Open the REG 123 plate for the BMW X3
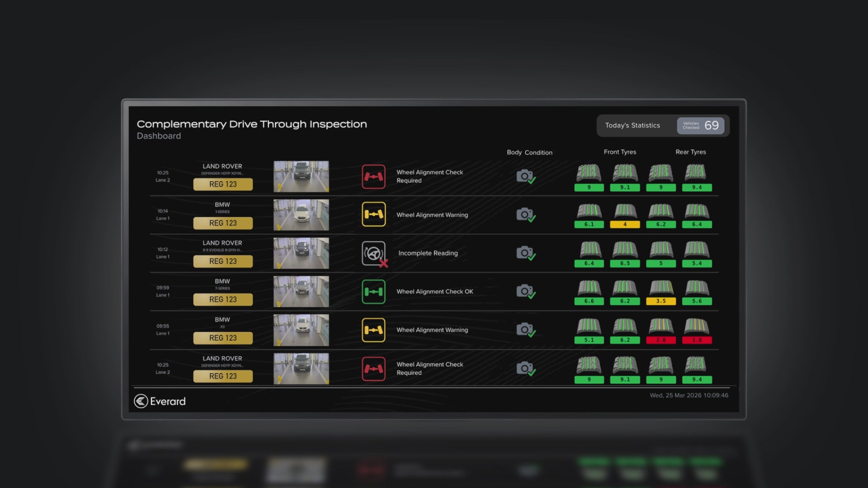The height and width of the screenshot is (488, 868). pos(223,338)
